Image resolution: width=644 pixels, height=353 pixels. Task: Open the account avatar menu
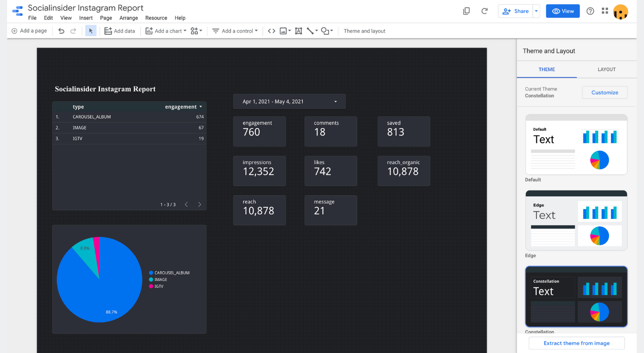coord(621,11)
